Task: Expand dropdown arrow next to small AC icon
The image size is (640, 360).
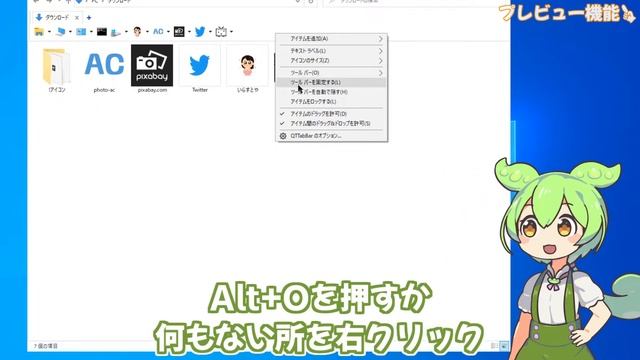Action: [x=168, y=32]
